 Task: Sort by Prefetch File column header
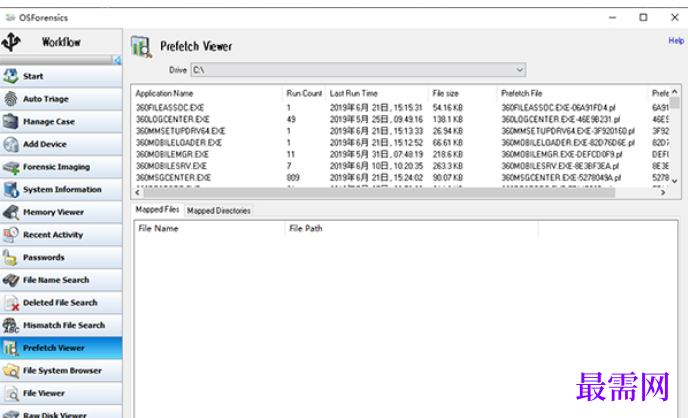point(572,93)
